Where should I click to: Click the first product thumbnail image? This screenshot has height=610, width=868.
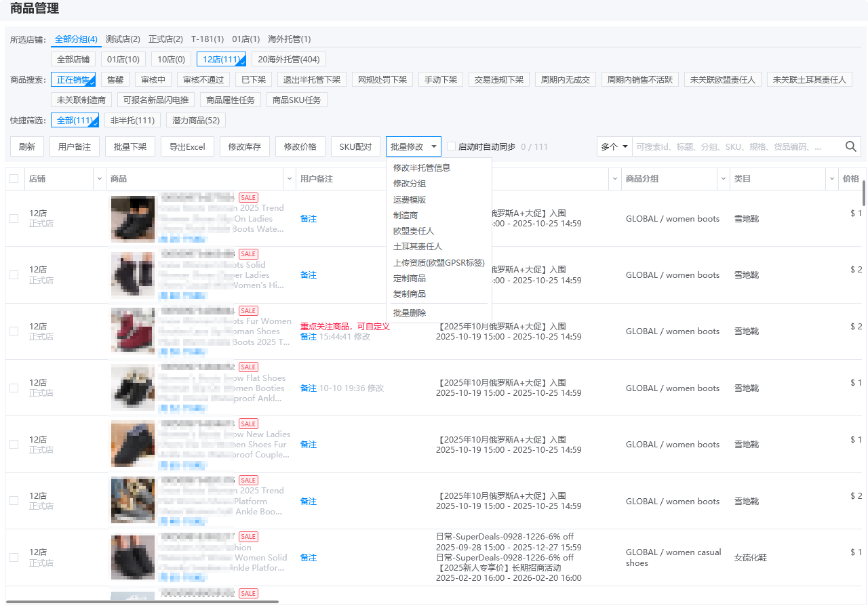133,218
